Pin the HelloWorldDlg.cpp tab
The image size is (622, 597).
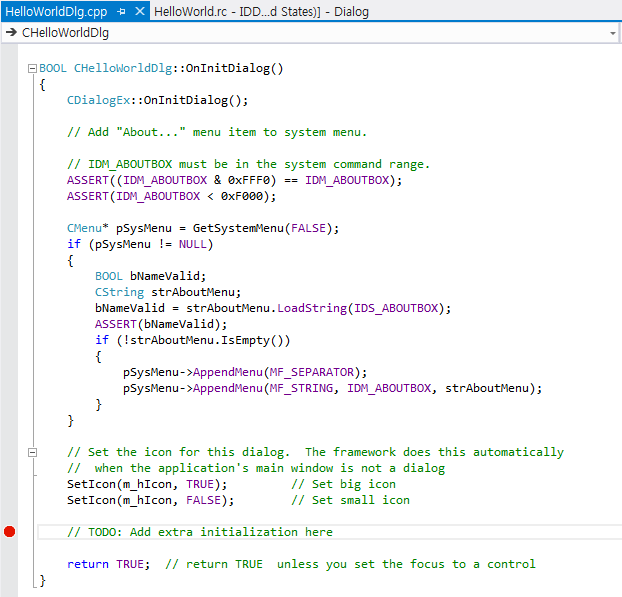121,12
